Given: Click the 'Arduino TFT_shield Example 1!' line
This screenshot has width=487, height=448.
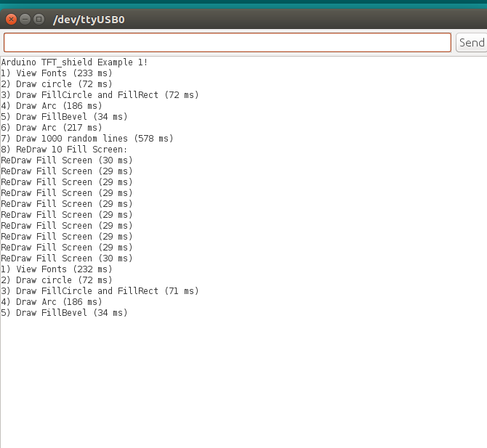Looking at the screenshot, I should [74, 62].
